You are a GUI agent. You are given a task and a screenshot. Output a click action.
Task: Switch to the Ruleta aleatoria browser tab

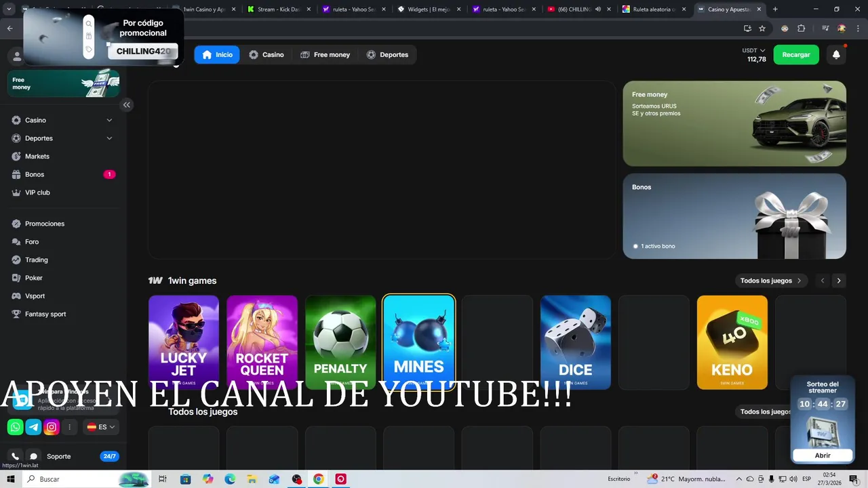click(x=654, y=9)
